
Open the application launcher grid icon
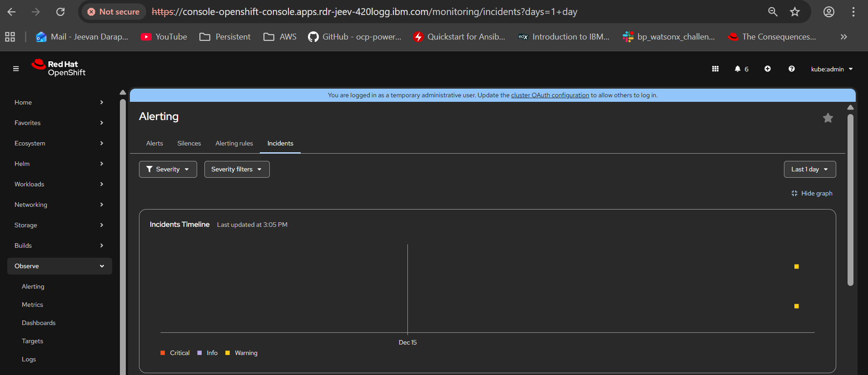pyautogui.click(x=715, y=69)
